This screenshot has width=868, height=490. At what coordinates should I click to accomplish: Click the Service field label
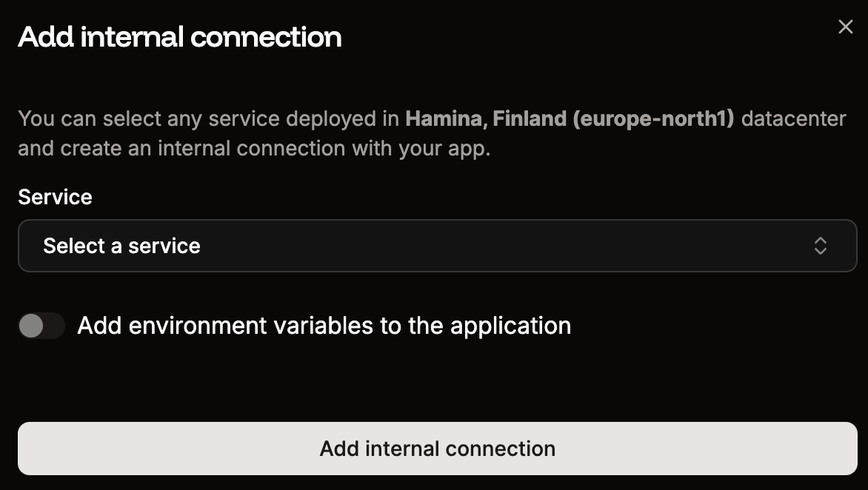pos(55,197)
